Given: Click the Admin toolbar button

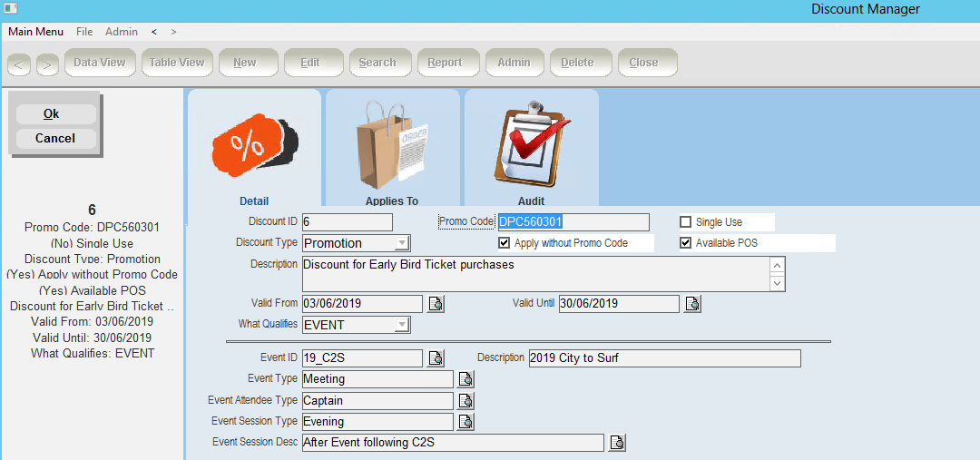Looking at the screenshot, I should coord(514,63).
